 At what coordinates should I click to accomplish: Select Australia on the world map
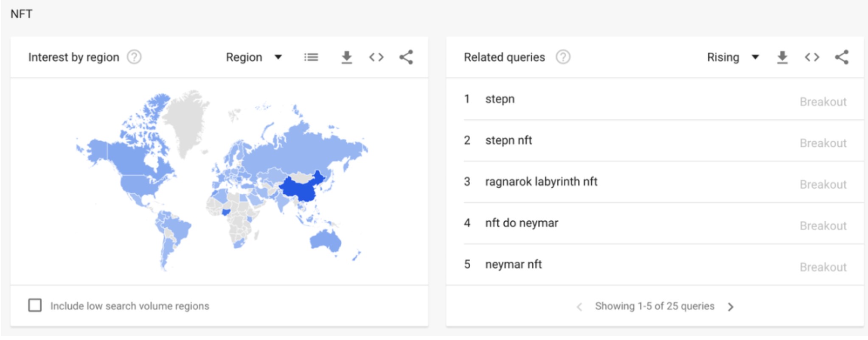click(x=326, y=241)
